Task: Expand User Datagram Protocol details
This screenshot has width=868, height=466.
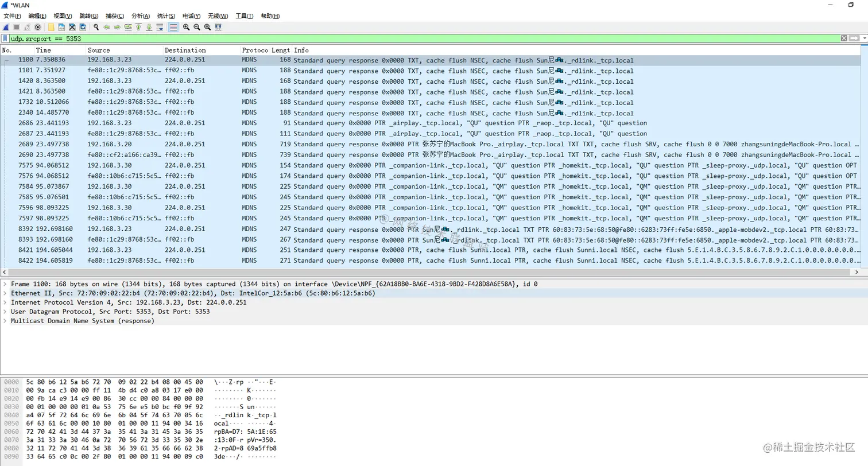Action: point(5,312)
